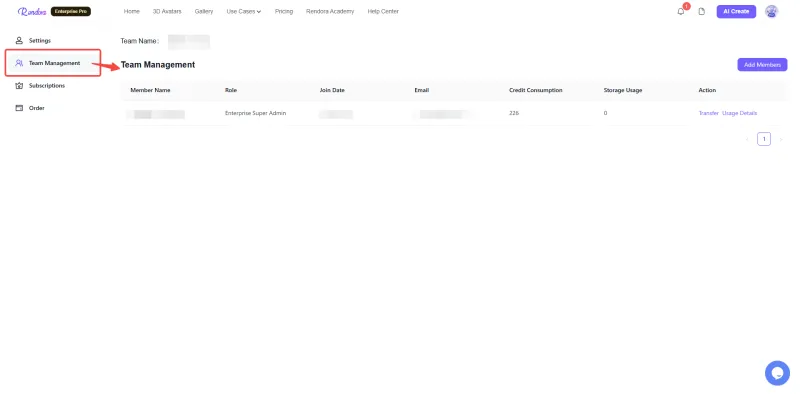Screen dimensions: 800x394
Task: Open the notifications bell
Action: click(x=681, y=11)
